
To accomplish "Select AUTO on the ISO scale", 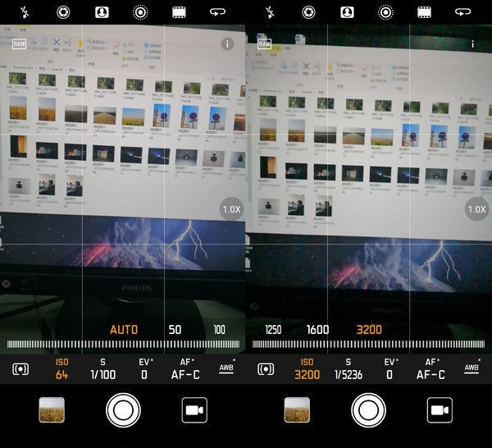I will click(x=124, y=330).
